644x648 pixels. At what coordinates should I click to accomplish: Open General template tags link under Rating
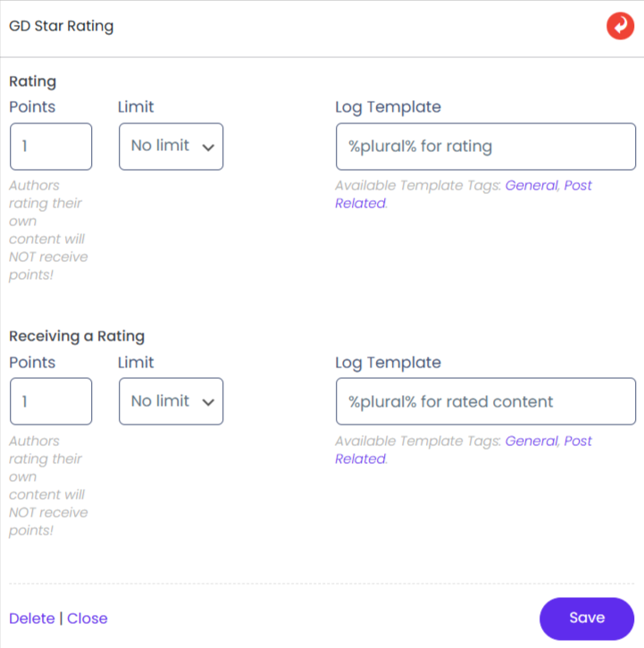531,186
